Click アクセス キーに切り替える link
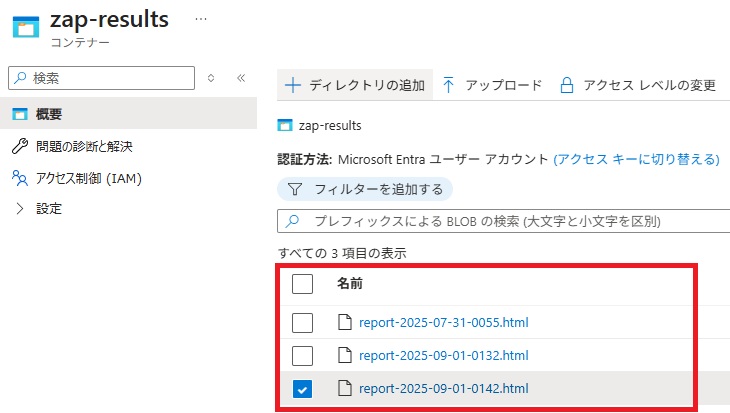Image resolution: width=730 pixels, height=413 pixels. (636, 159)
